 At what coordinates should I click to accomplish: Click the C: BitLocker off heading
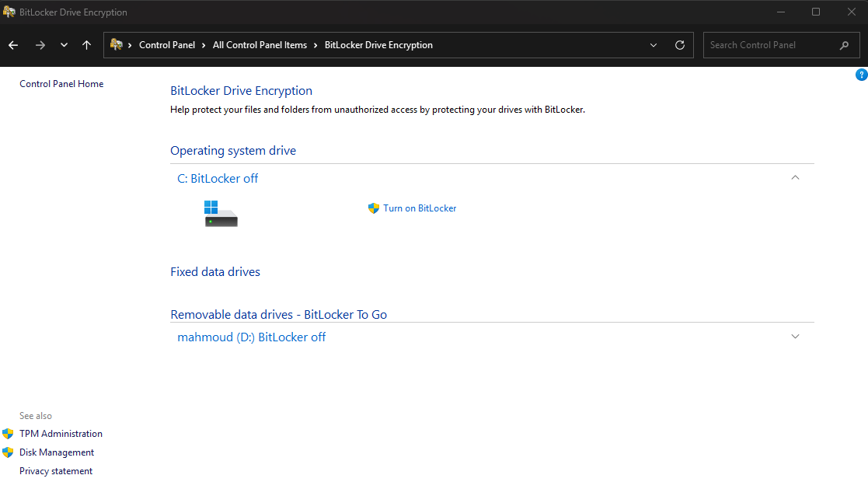[218, 178]
